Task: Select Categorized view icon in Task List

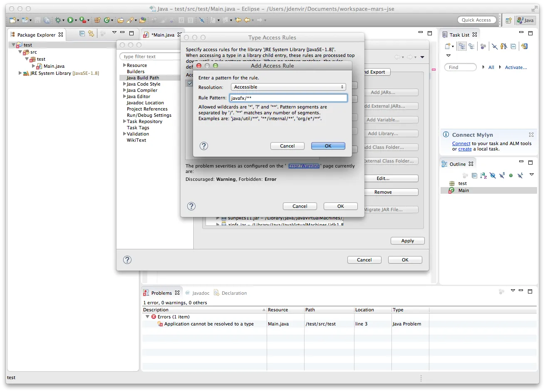Action: tap(462, 47)
